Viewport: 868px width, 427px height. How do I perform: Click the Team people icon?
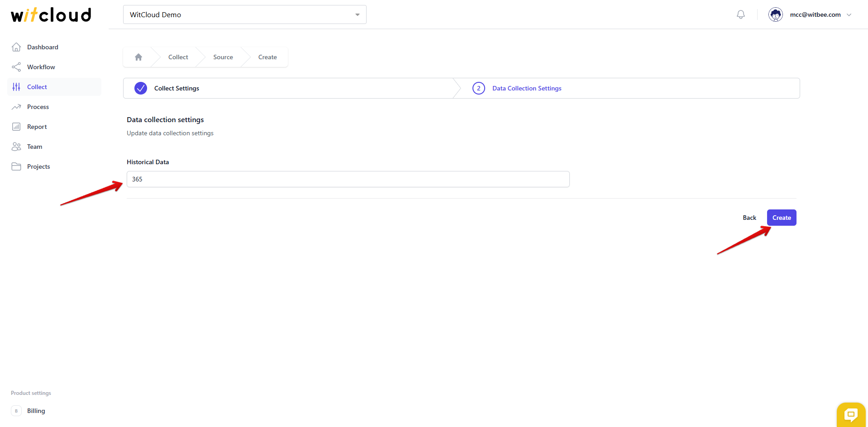tap(16, 147)
